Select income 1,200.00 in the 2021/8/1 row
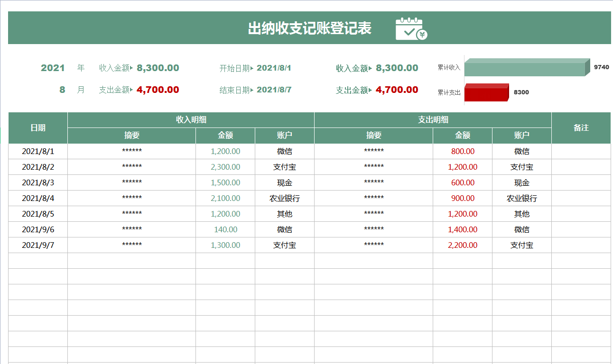 pyautogui.click(x=225, y=151)
